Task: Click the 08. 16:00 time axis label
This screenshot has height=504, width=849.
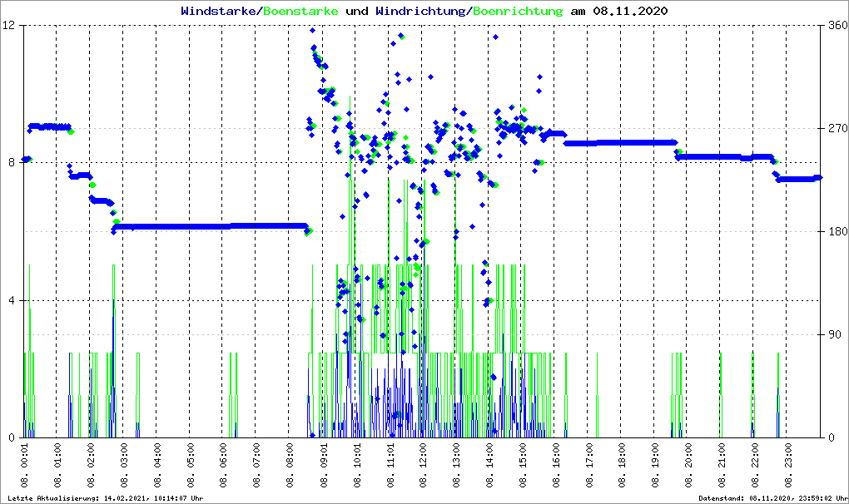Action: [x=555, y=466]
